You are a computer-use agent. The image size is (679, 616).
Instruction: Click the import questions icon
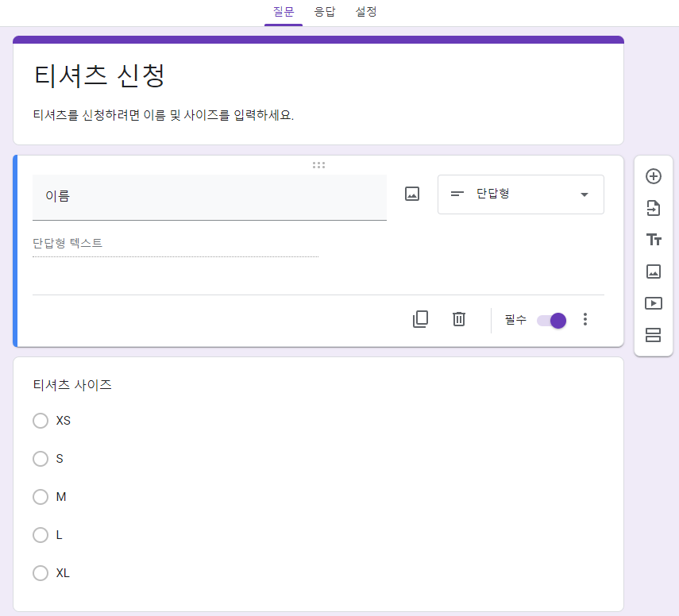653,208
